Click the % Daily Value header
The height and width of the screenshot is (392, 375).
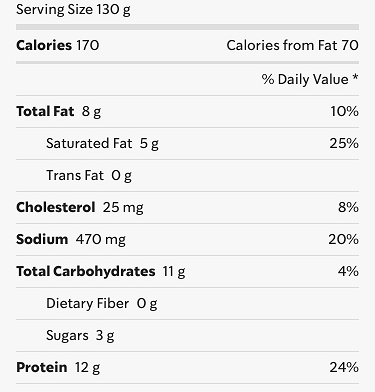tap(305, 79)
